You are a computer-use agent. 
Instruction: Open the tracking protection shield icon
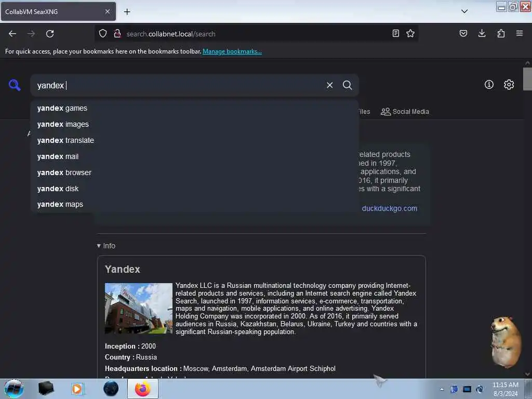tap(103, 34)
